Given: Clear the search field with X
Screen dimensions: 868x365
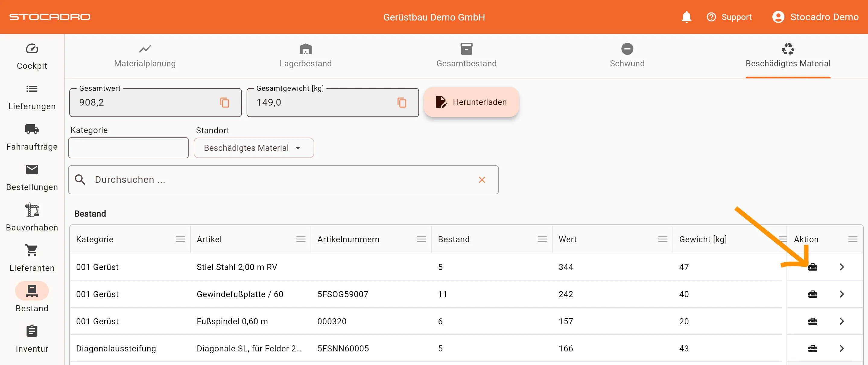Looking at the screenshot, I should tap(482, 180).
